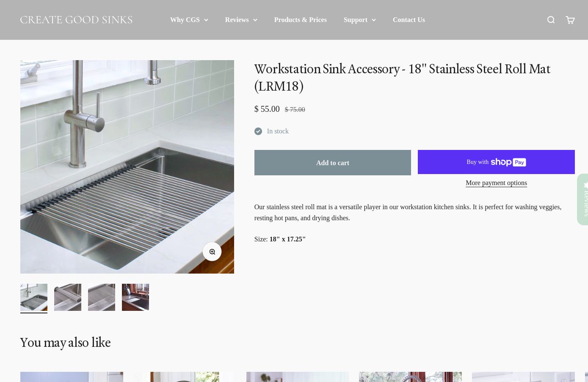
Task: Go to the Contact Us page
Action: (409, 20)
